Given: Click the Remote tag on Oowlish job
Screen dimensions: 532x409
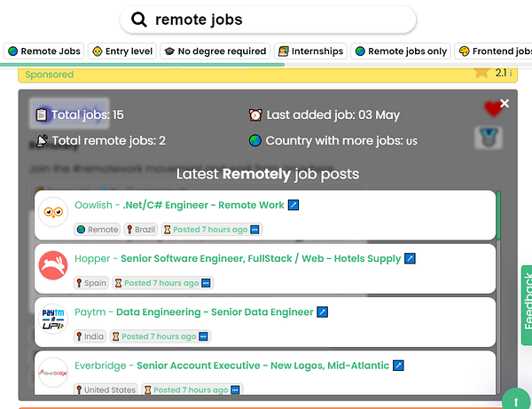Looking at the screenshot, I should [x=97, y=230].
